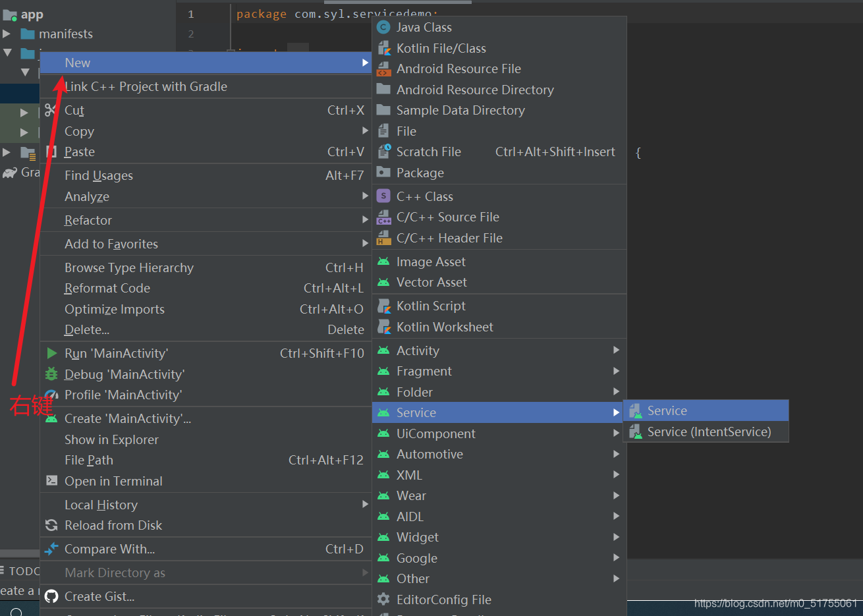Open the New submenu
863x616 pixels.
pyautogui.click(x=206, y=63)
